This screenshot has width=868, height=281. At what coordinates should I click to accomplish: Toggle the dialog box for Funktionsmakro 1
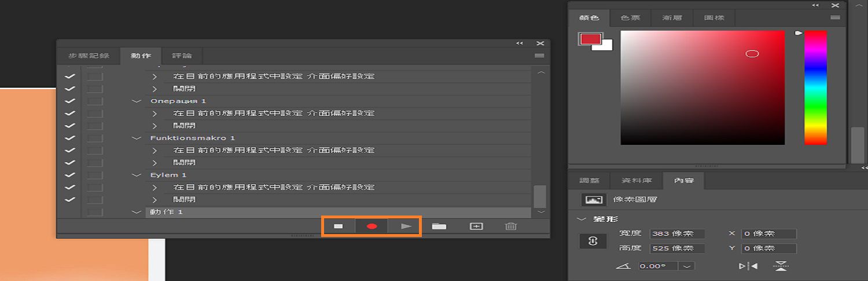coord(95,138)
